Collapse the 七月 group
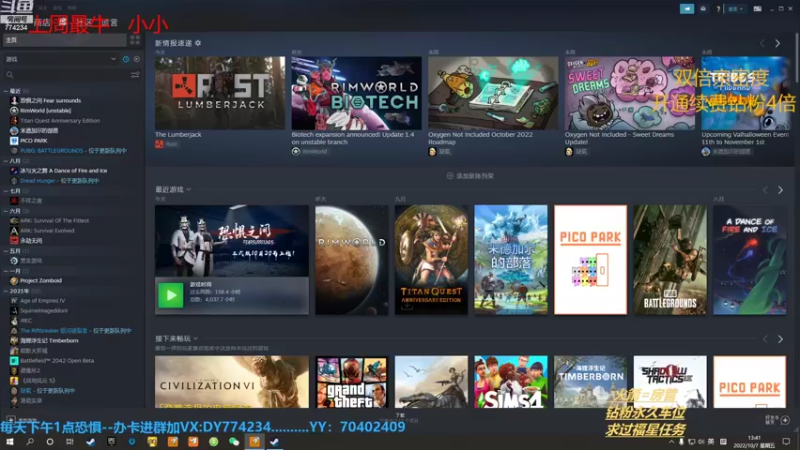The height and width of the screenshot is (450, 800). pyautogui.click(x=6, y=191)
